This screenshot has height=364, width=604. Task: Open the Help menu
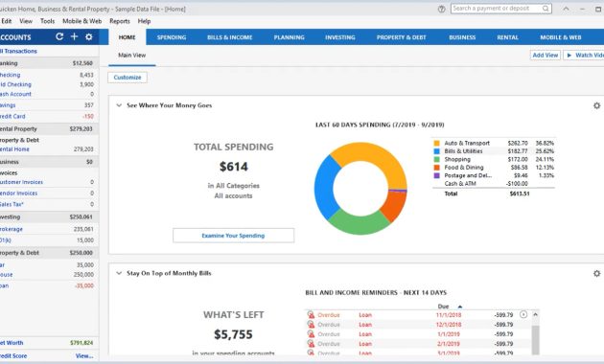144,21
